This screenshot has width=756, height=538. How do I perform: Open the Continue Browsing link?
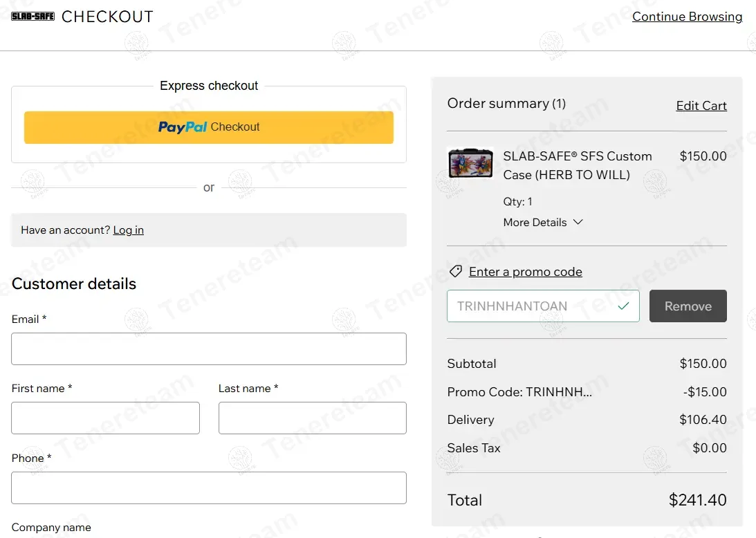[687, 17]
